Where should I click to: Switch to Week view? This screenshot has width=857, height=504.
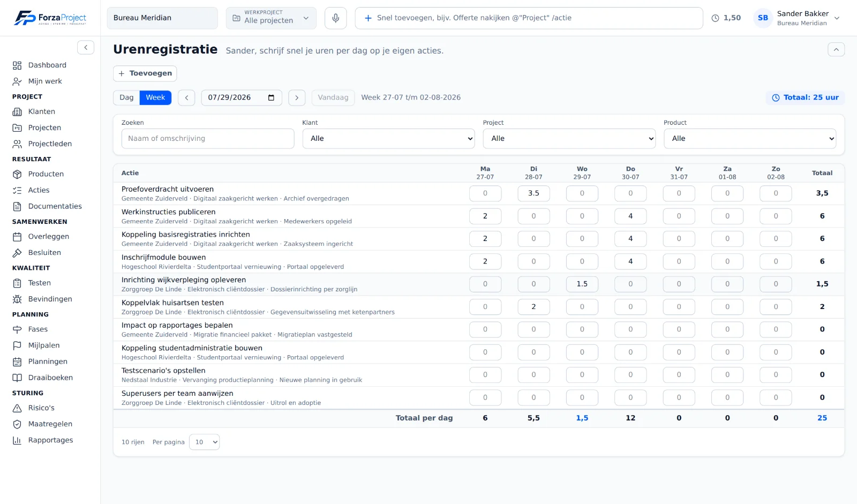pos(155,97)
